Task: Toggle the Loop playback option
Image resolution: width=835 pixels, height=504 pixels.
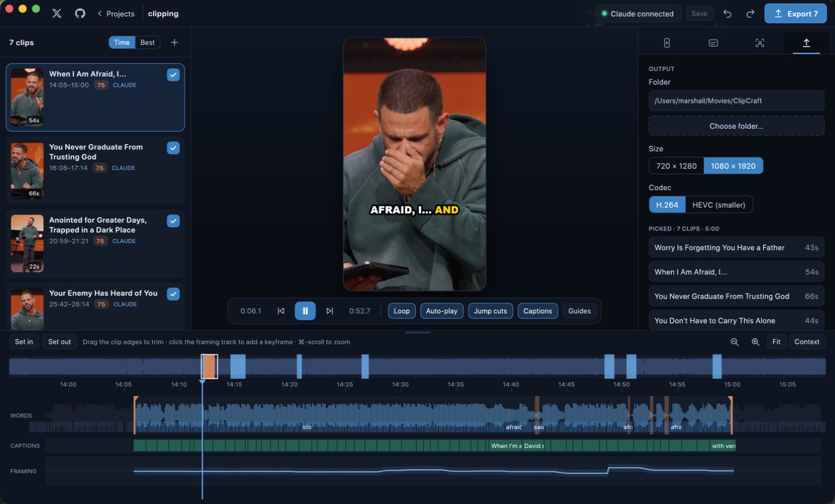Action: 402,311
